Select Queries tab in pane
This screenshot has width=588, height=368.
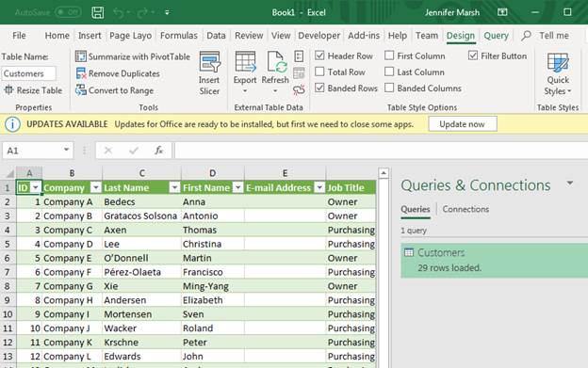tap(416, 209)
